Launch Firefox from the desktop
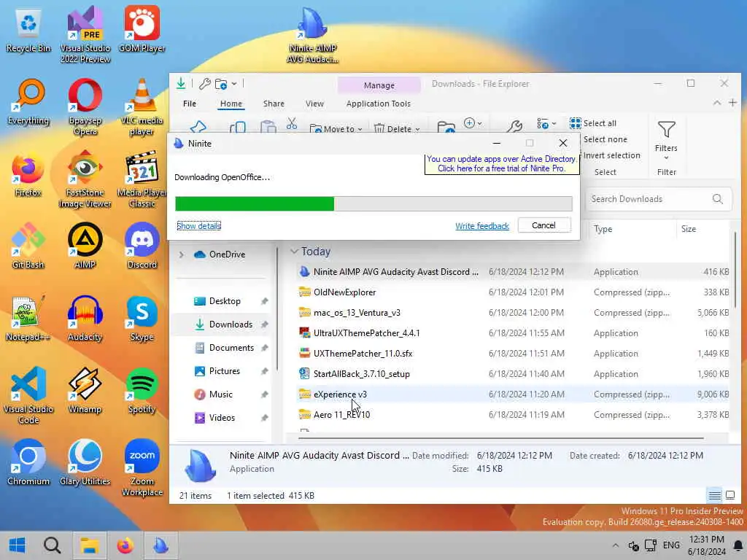Viewport: 747px width, 560px height. pos(28,174)
